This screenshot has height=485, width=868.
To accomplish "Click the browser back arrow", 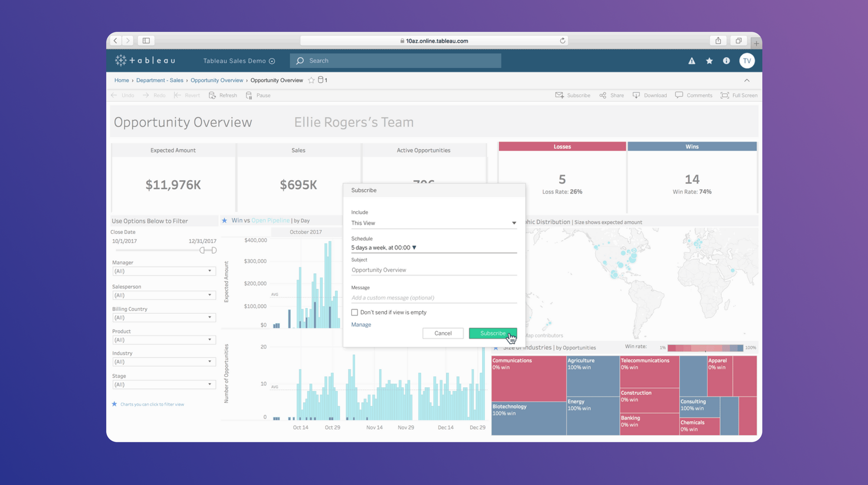I will coord(115,41).
